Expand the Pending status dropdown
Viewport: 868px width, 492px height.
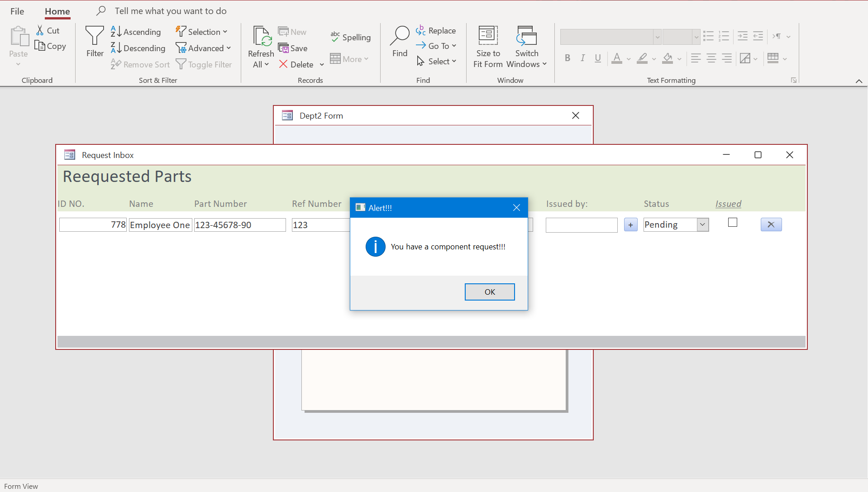tap(702, 225)
